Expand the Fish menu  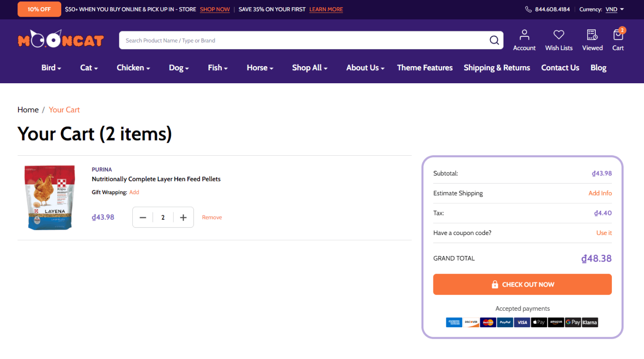pos(218,68)
